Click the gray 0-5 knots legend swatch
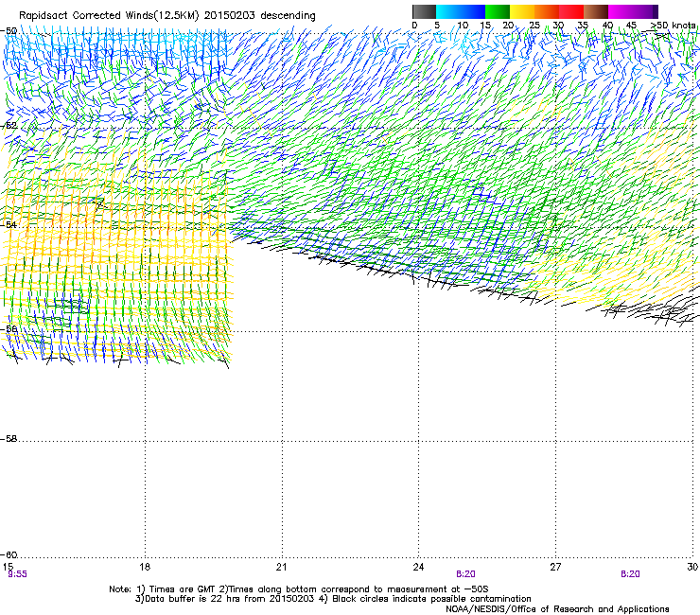700x615 pixels. (424, 11)
